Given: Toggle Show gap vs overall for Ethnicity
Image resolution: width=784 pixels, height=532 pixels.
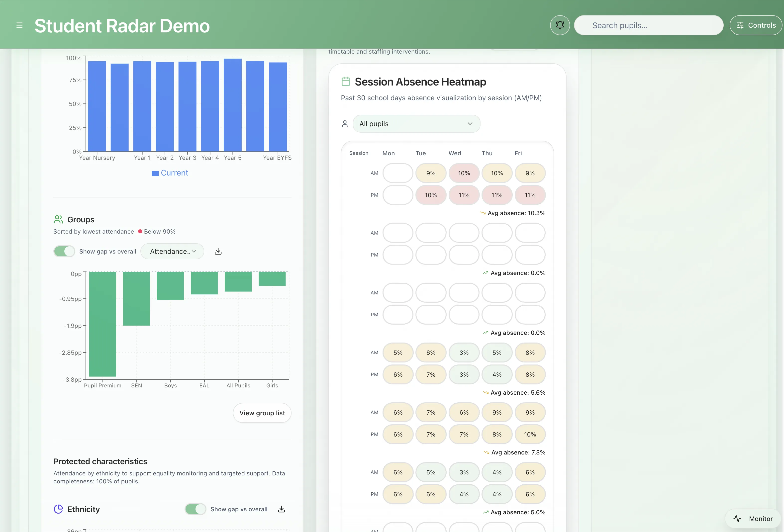Looking at the screenshot, I should tap(195, 509).
